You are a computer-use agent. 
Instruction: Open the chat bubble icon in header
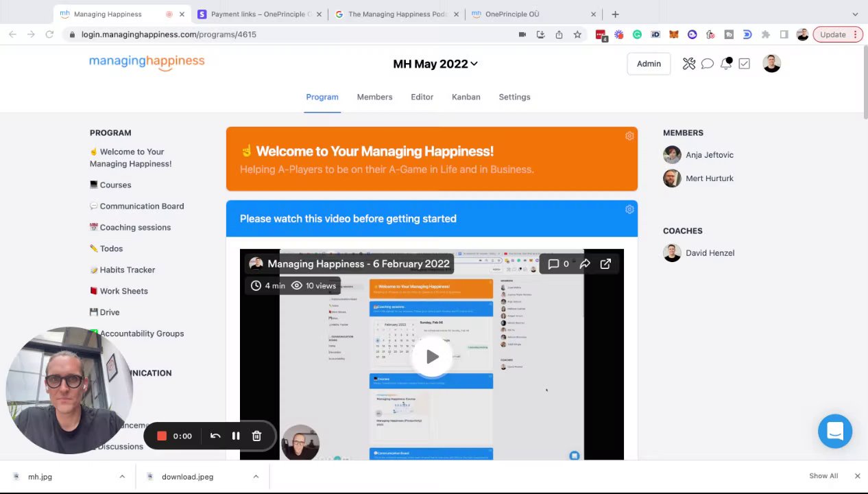(708, 64)
